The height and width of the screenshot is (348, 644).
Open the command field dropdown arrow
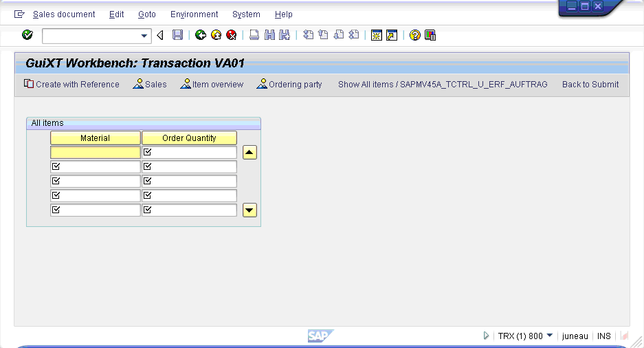144,36
